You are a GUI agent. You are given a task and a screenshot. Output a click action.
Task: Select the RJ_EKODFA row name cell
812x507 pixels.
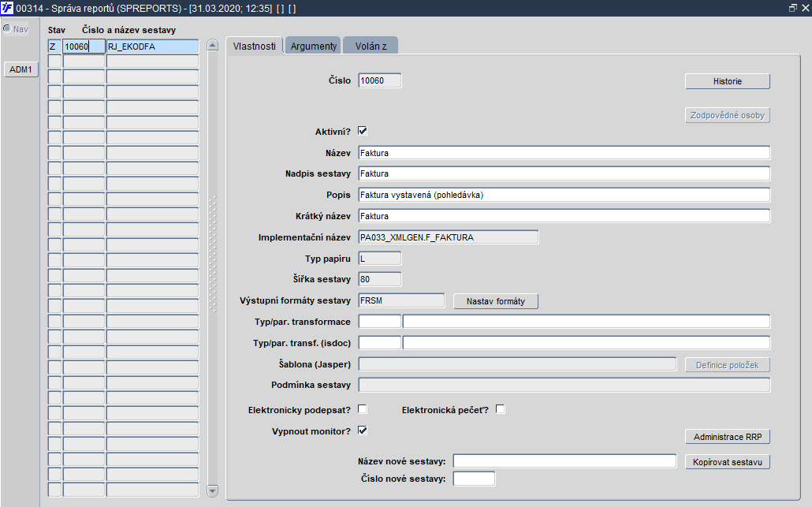coord(152,47)
